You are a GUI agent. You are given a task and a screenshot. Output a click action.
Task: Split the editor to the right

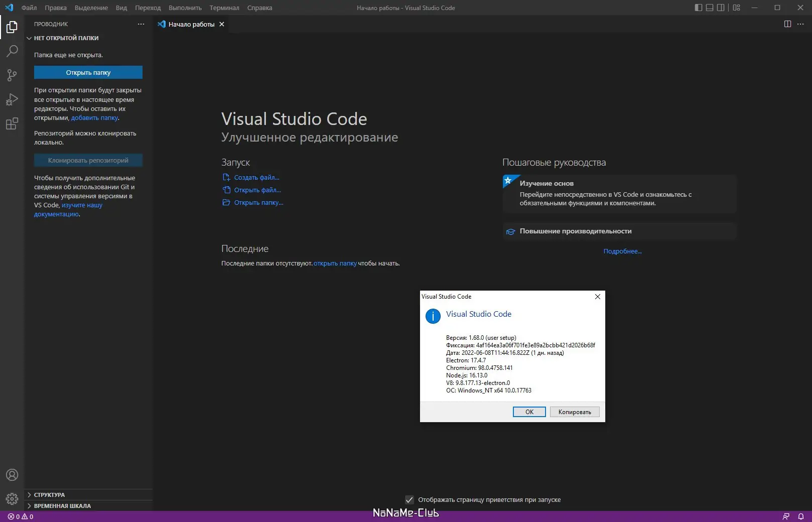787,24
